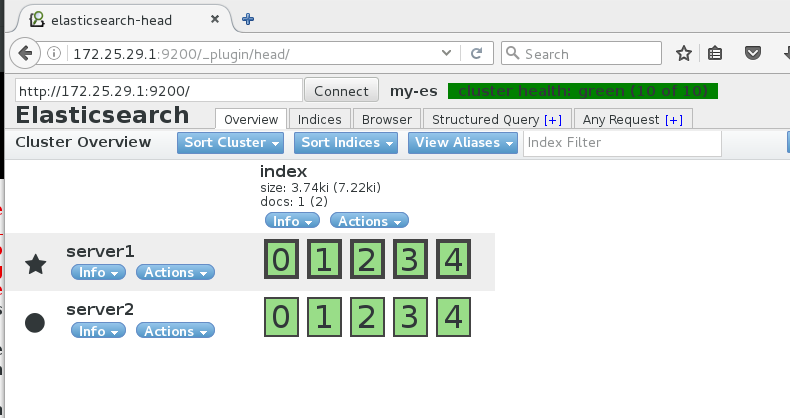Click the master node star icon for server1
Image resolution: width=790 pixels, height=418 pixels.
coord(35,264)
